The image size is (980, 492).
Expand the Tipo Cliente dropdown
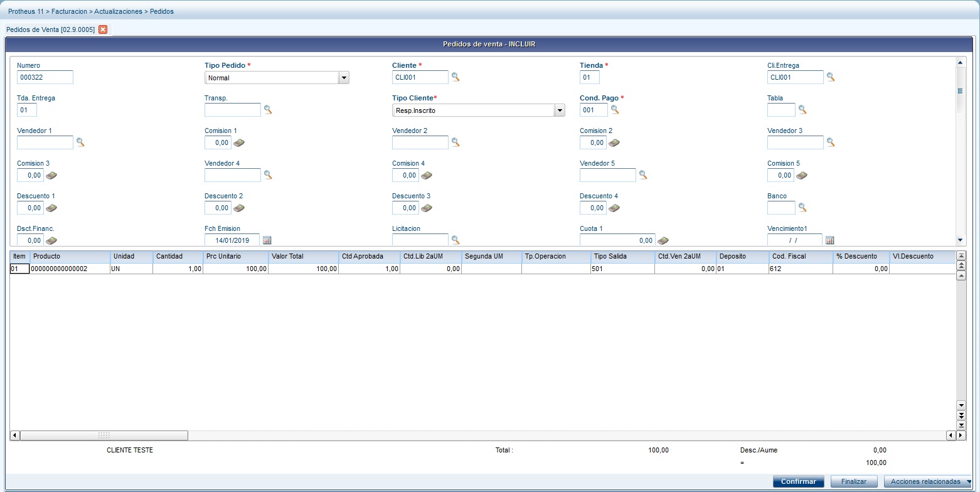tap(560, 110)
